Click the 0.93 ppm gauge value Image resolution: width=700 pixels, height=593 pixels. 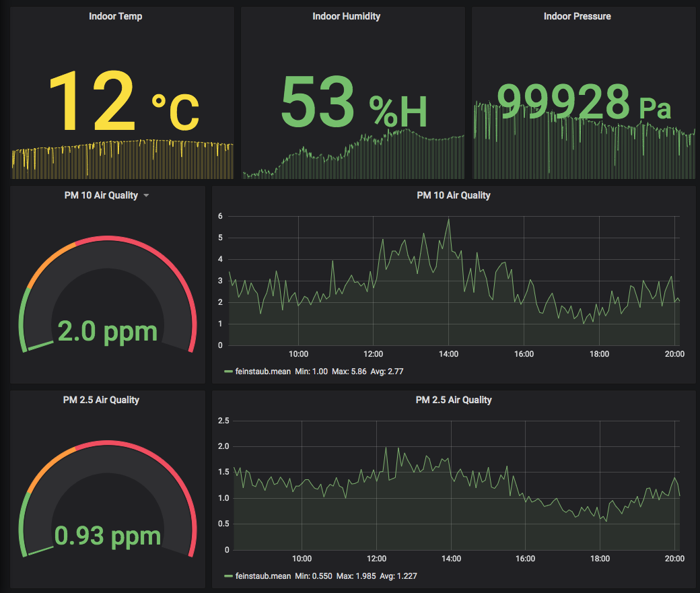click(x=108, y=536)
